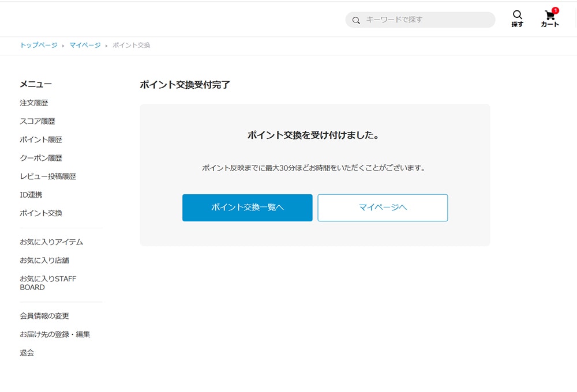Open スコア履歴 from the menu

click(x=38, y=122)
